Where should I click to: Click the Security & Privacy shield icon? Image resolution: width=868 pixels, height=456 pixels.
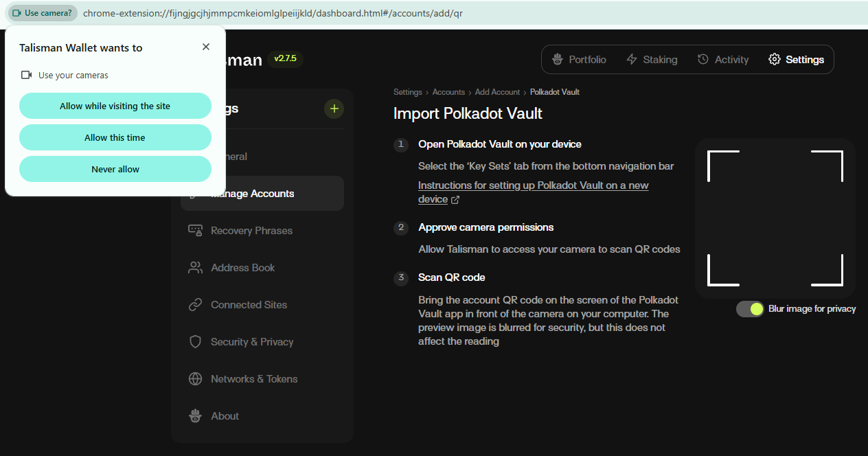click(195, 342)
